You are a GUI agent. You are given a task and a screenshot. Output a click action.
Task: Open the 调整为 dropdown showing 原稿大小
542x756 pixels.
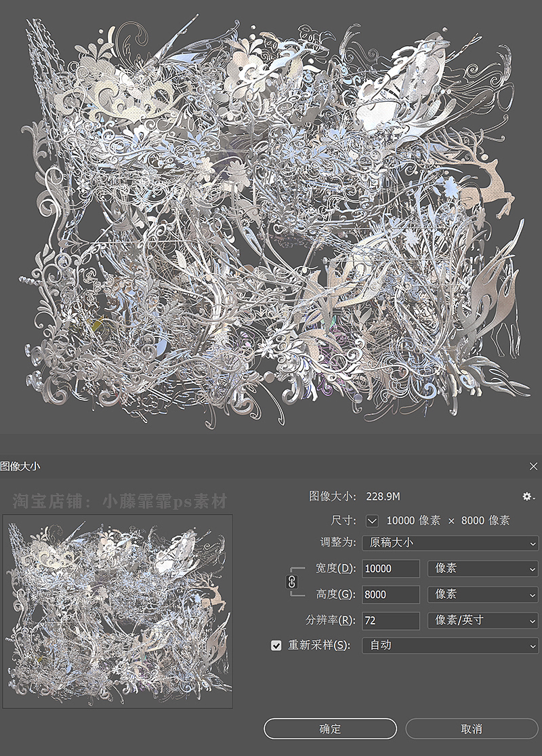point(450,542)
